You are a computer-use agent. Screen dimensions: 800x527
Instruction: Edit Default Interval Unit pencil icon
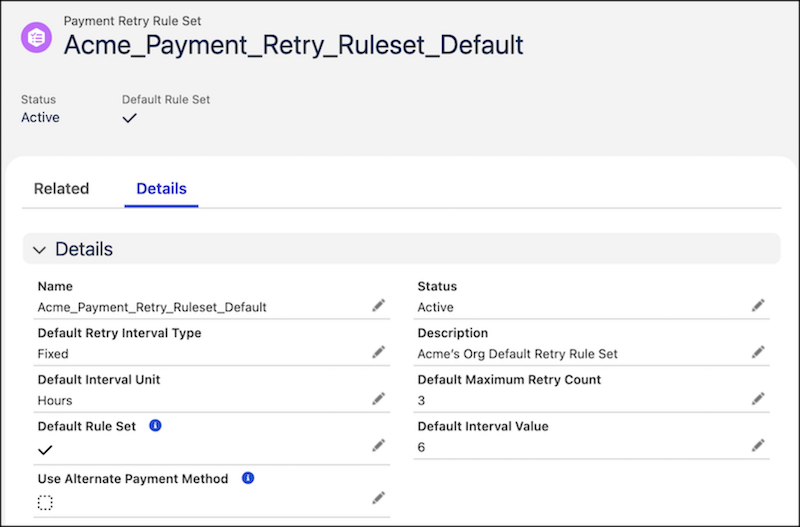click(379, 398)
